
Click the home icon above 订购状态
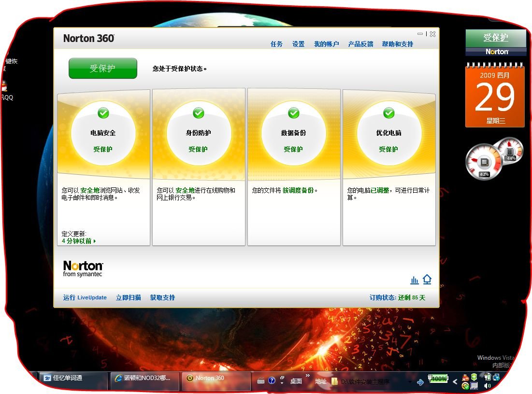coord(427,279)
